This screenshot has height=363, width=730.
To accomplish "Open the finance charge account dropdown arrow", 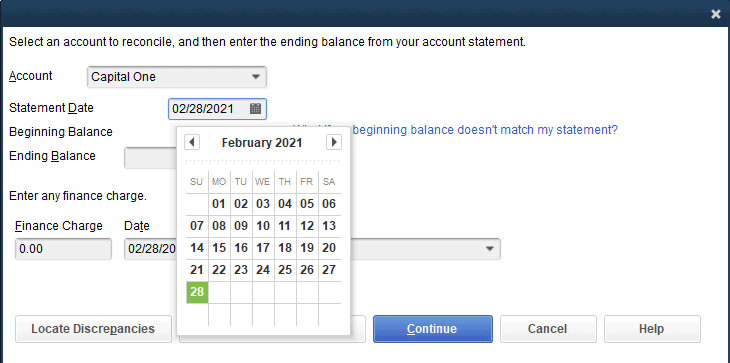I will (489, 249).
